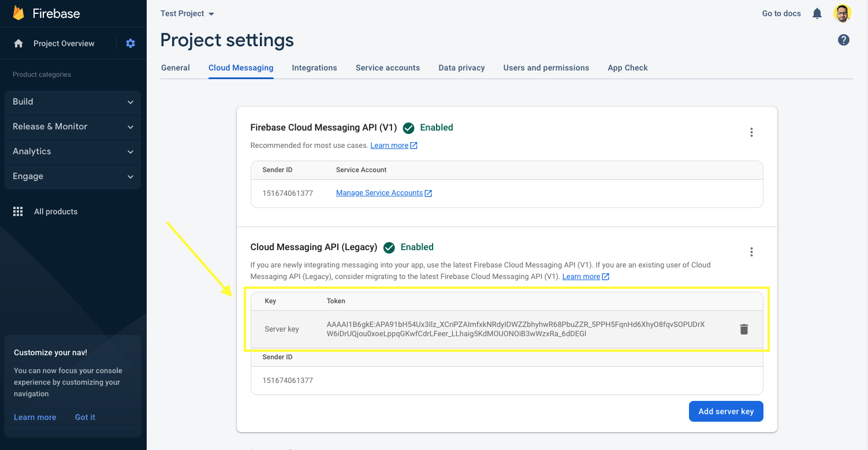Click the external link icon beside Manage Service Accounts
The height and width of the screenshot is (450, 868).
tap(429, 194)
